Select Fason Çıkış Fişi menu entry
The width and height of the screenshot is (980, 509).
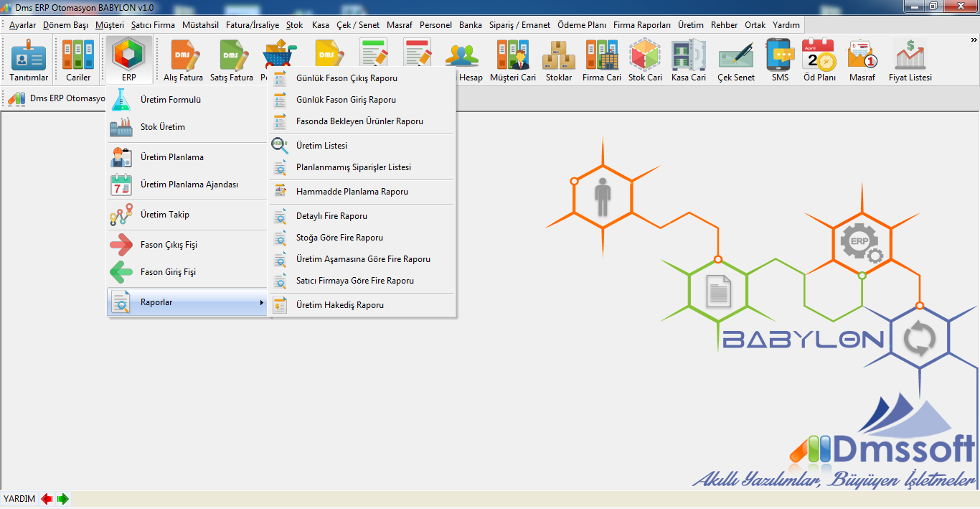click(169, 245)
